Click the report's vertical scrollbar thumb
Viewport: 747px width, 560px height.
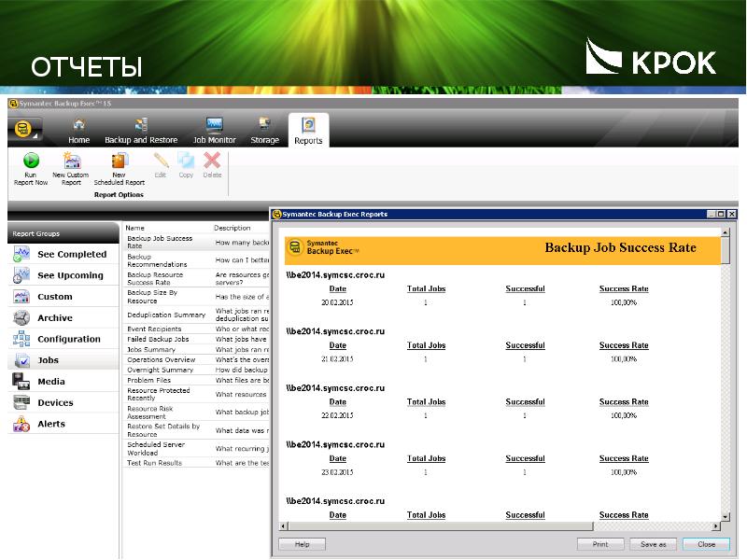tap(726, 250)
